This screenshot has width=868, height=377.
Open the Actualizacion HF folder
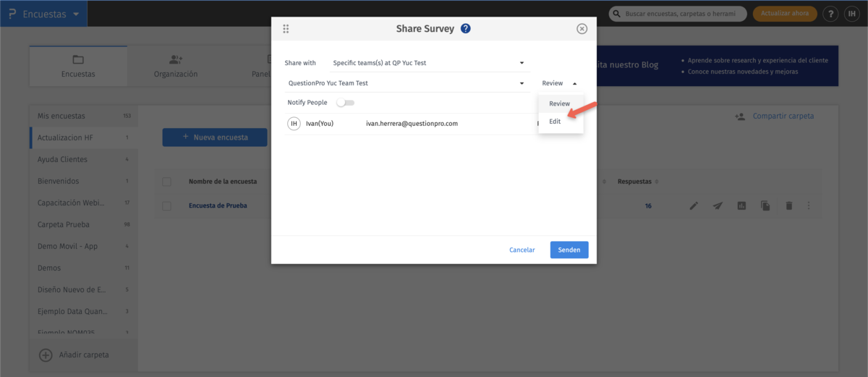click(83, 137)
